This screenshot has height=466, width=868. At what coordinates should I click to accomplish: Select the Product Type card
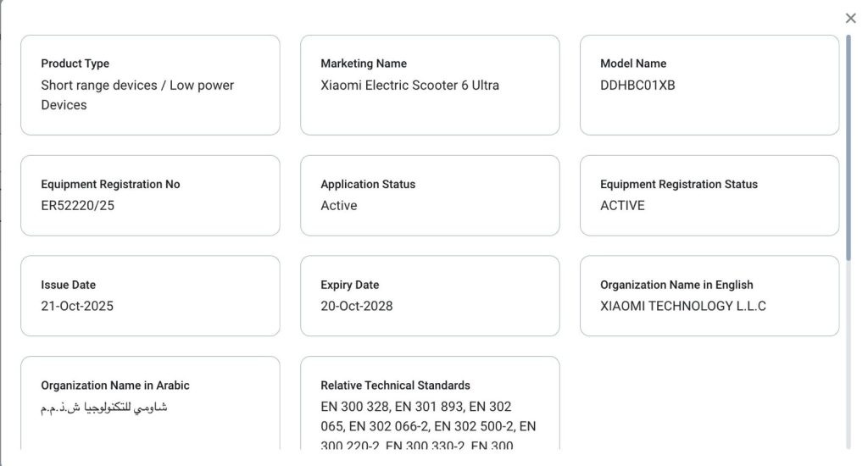point(150,86)
